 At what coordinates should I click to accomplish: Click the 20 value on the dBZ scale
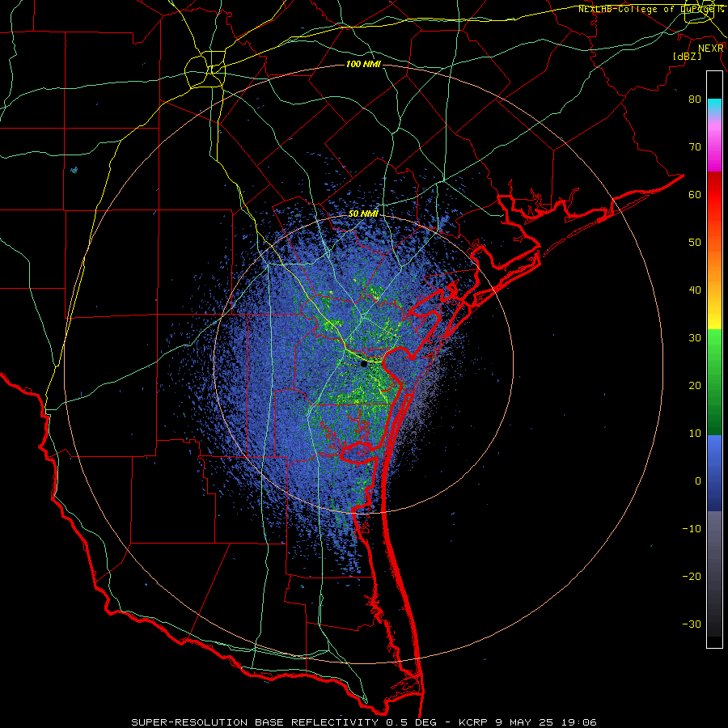695,385
